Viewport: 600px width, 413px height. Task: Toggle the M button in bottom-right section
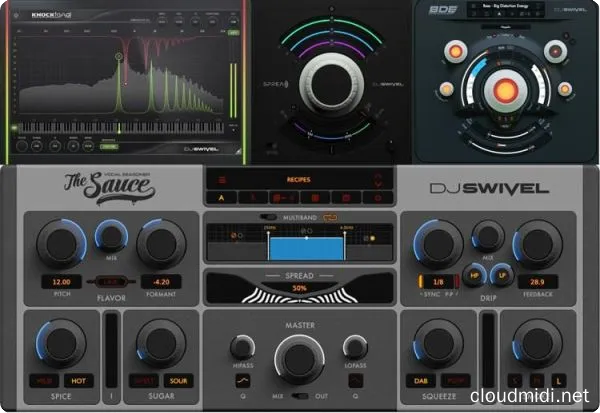tap(537, 381)
